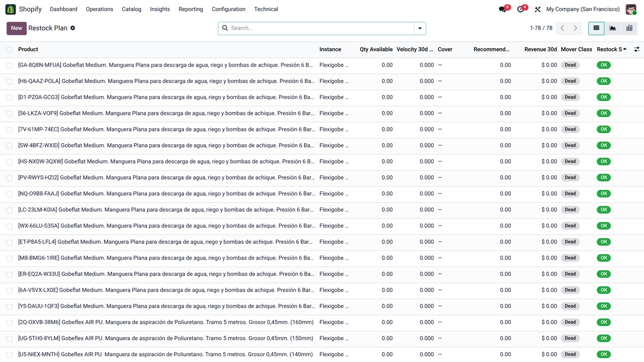Check the 2Q-OXVB-38M6 product row checkbox
The image size is (644, 362).
tap(10, 323)
